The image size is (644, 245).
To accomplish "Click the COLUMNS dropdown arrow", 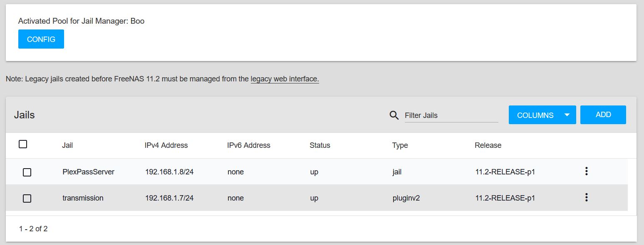I will pos(567,115).
